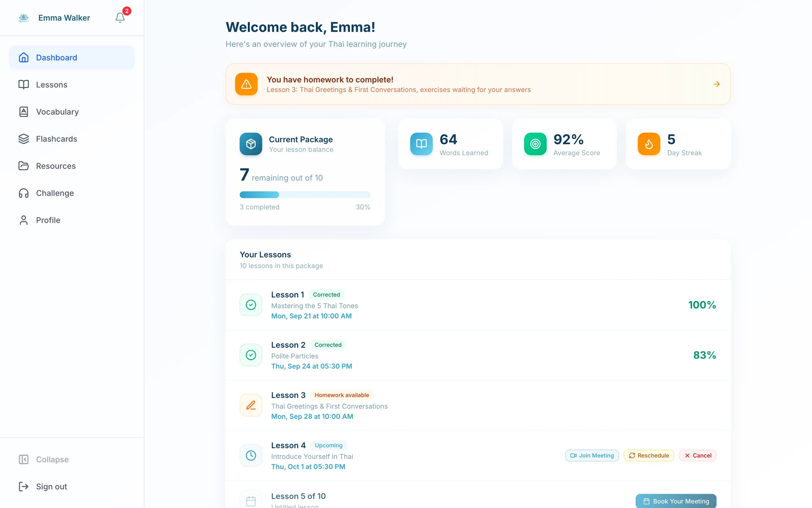Click 'Thai Greetings & First Conversations' lesson row title

329,406
